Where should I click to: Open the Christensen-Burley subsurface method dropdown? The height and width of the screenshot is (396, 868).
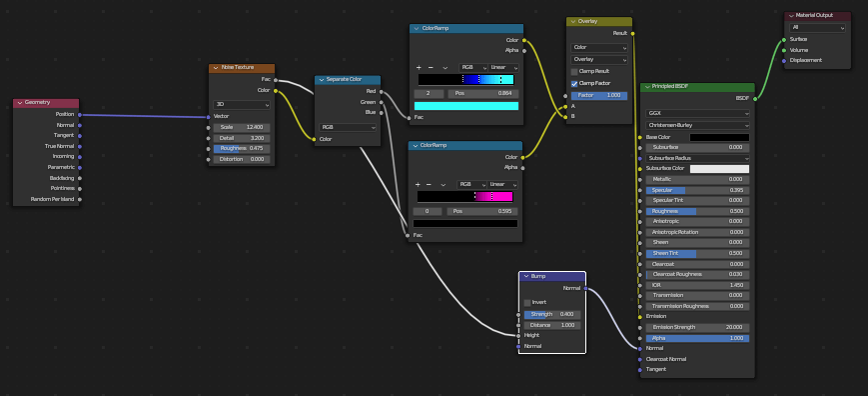[697, 126]
